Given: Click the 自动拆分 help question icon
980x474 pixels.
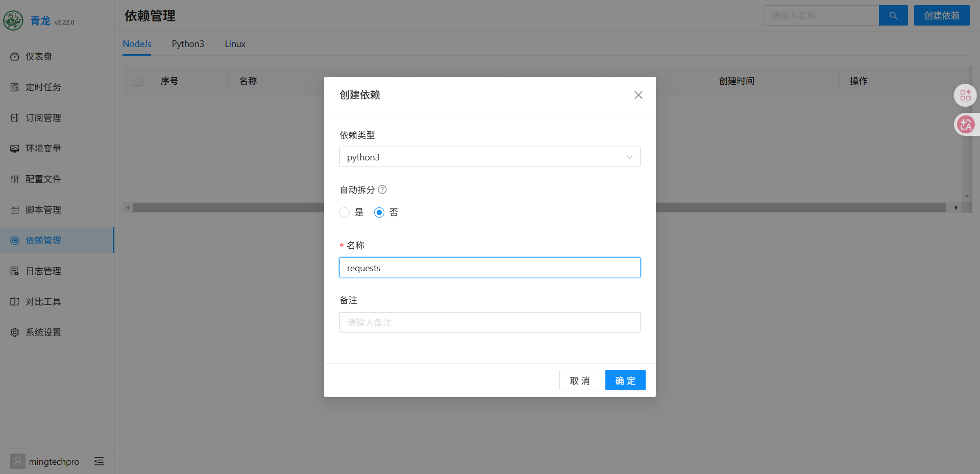Looking at the screenshot, I should 382,189.
